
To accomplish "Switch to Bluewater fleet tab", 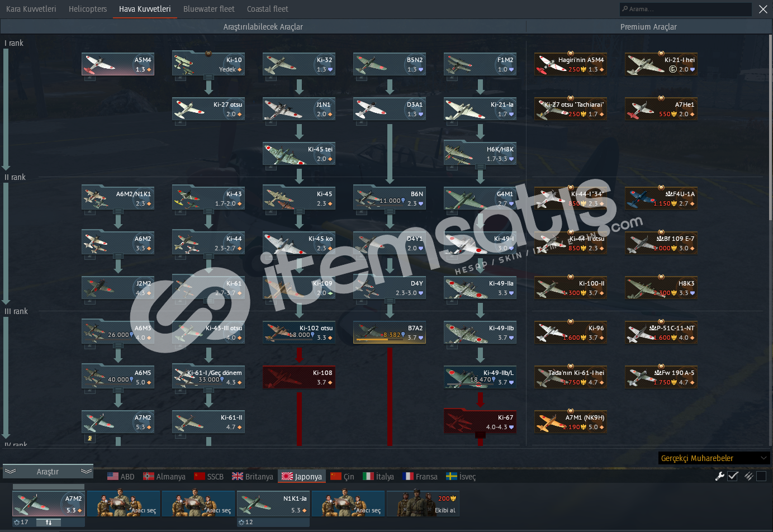I will tap(209, 9).
